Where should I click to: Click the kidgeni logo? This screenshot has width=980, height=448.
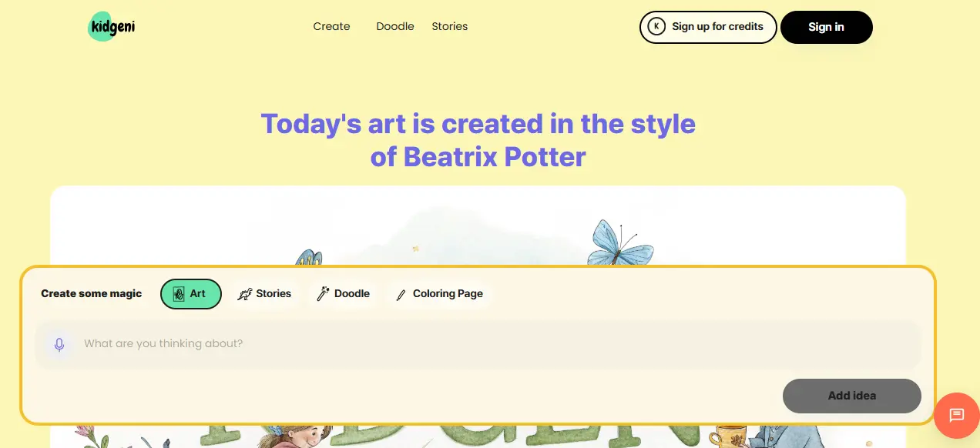(112, 27)
